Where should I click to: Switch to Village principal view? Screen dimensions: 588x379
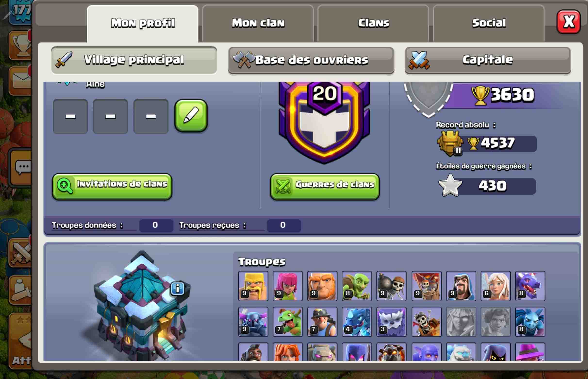134,60
